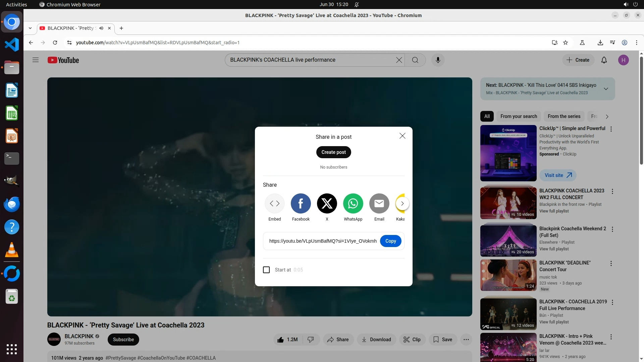Viewport: 644px width, 362px height.
Task: Mute the tab audio speaker icon
Action: (x=101, y=28)
